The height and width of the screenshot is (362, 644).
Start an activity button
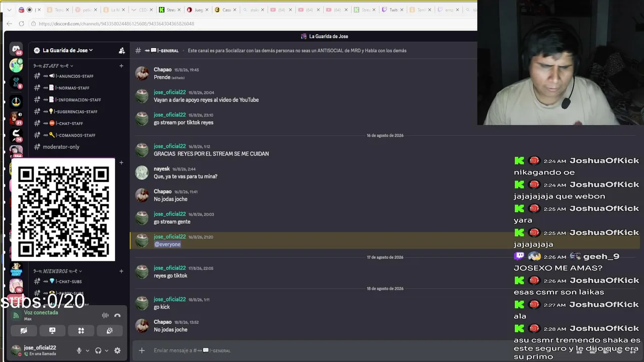[81, 330]
